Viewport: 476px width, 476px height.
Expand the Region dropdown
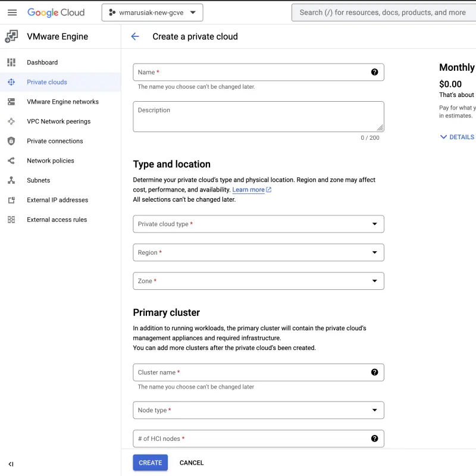tap(258, 252)
